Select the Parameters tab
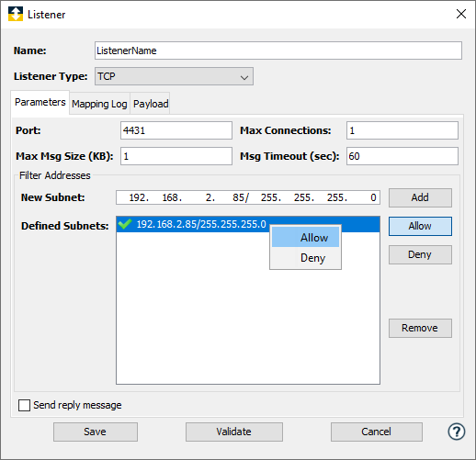476x460 pixels. click(40, 102)
